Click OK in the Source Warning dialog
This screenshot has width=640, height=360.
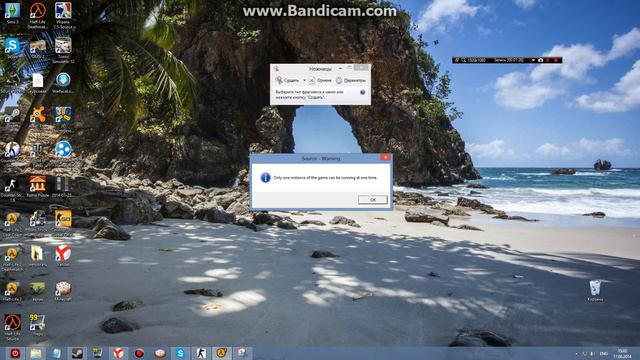[373, 200]
